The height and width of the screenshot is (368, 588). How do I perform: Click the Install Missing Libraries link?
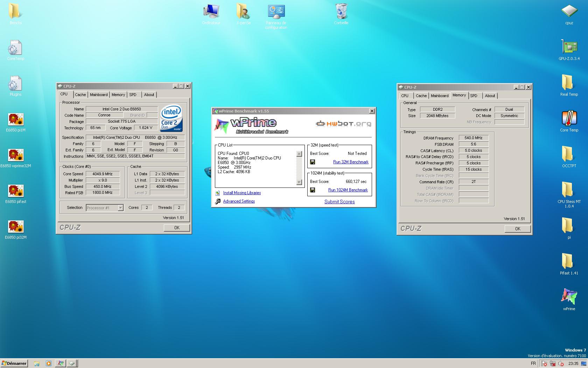click(242, 193)
